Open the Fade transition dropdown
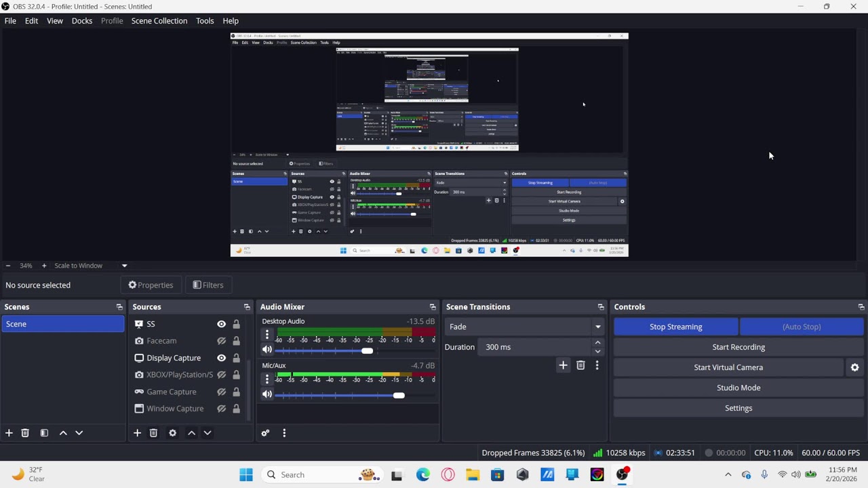The width and height of the screenshot is (868, 488). (524, 327)
